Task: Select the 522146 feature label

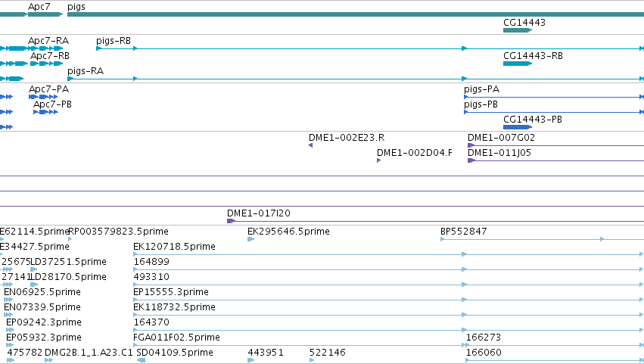Action: tap(328, 353)
